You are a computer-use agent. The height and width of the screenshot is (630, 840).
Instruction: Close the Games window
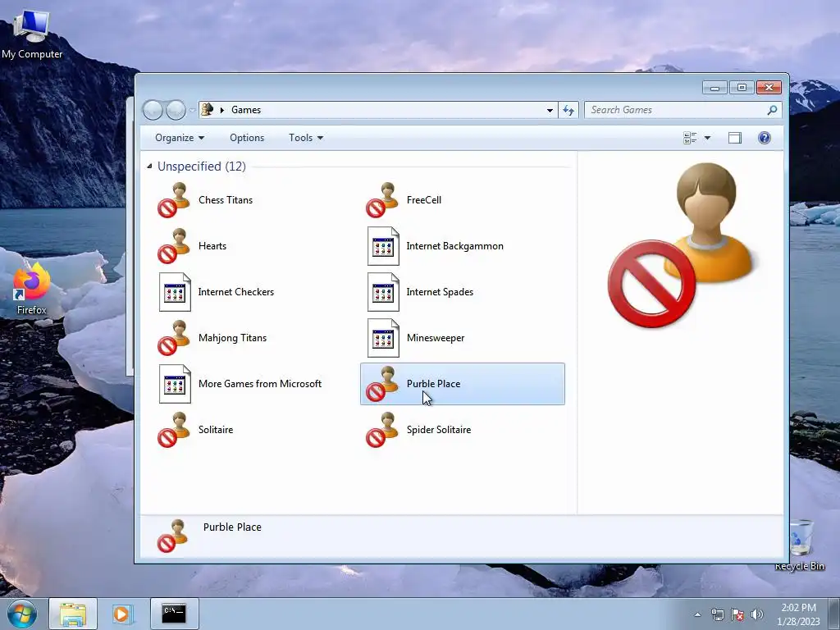click(x=769, y=87)
